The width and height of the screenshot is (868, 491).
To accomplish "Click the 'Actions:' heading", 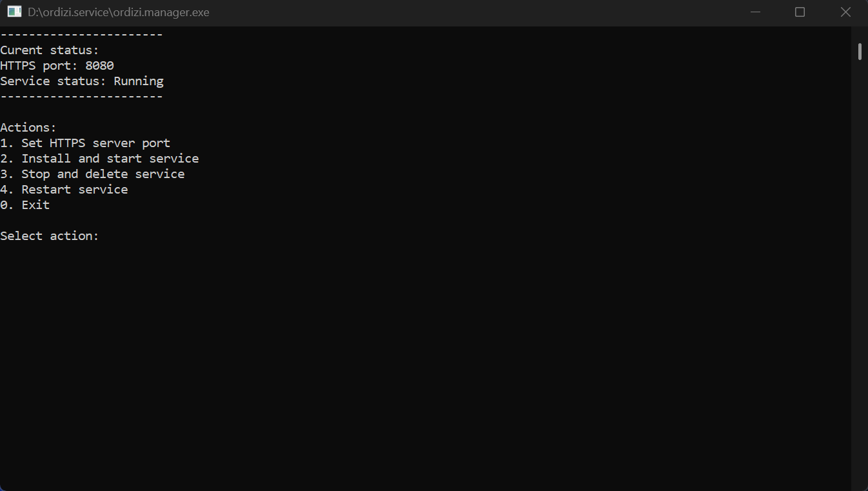I will (28, 128).
